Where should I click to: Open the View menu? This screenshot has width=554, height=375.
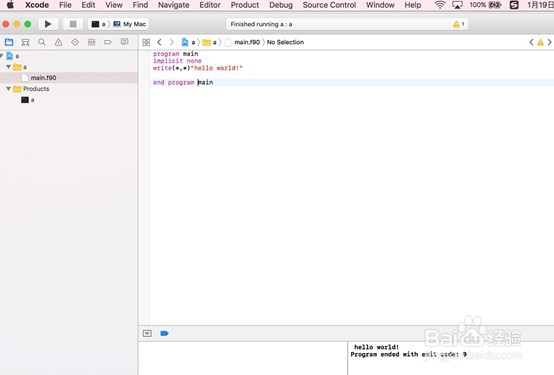[x=114, y=5]
